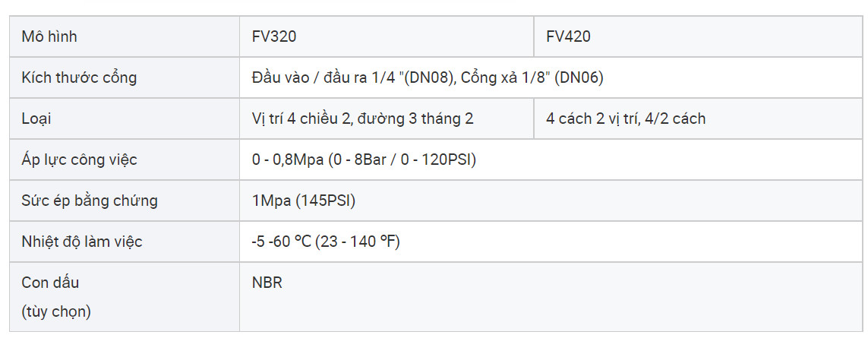Click the 'Loại' row label
Screen dimensions: 868x338
tap(36, 118)
